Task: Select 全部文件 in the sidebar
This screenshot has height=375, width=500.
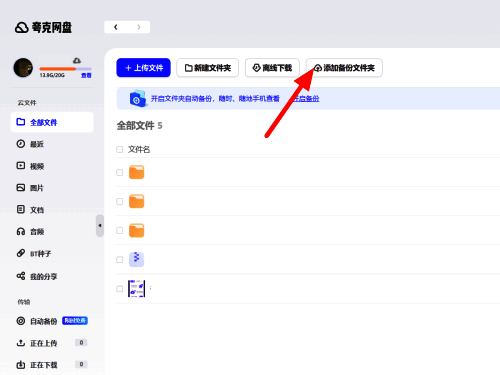Action: tap(52, 122)
